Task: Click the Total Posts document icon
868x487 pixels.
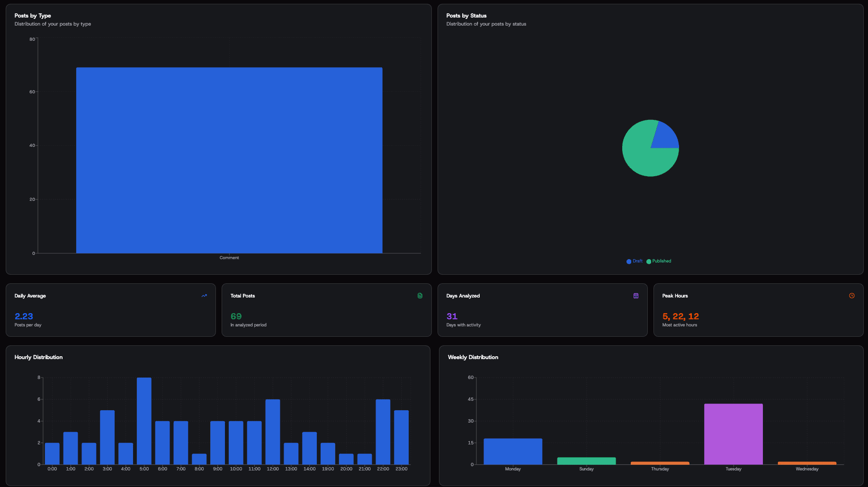Action: (420, 296)
